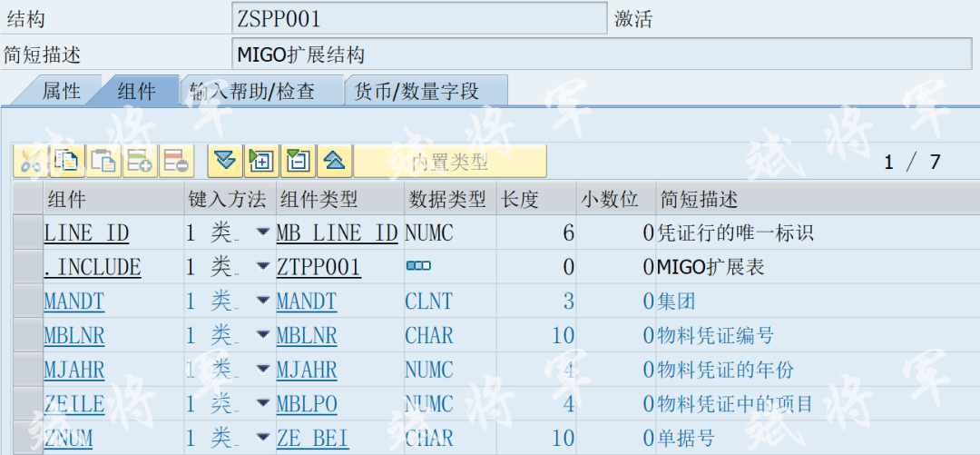Click the structure name field ZSPP001

(419, 18)
